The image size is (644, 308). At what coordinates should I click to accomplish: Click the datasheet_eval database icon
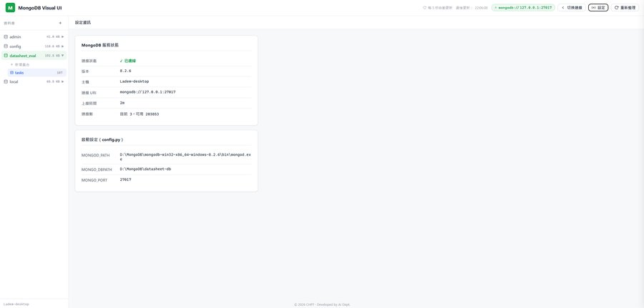(6, 55)
